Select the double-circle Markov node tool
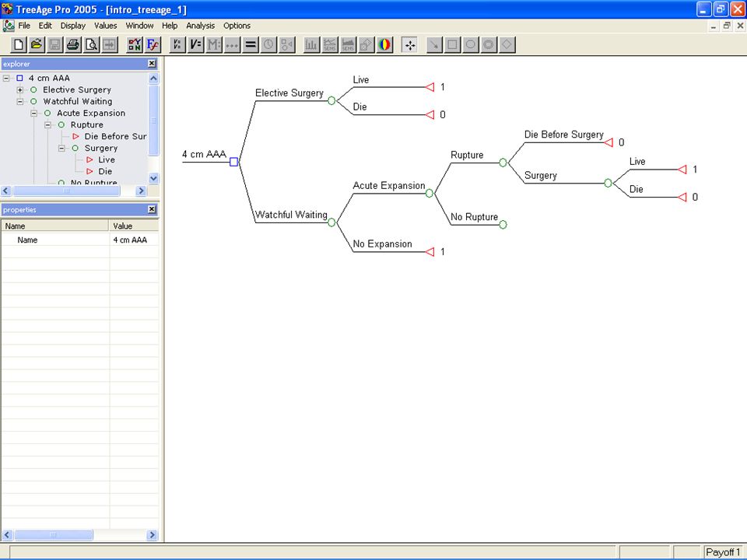The height and width of the screenshot is (560, 747). tap(489, 45)
